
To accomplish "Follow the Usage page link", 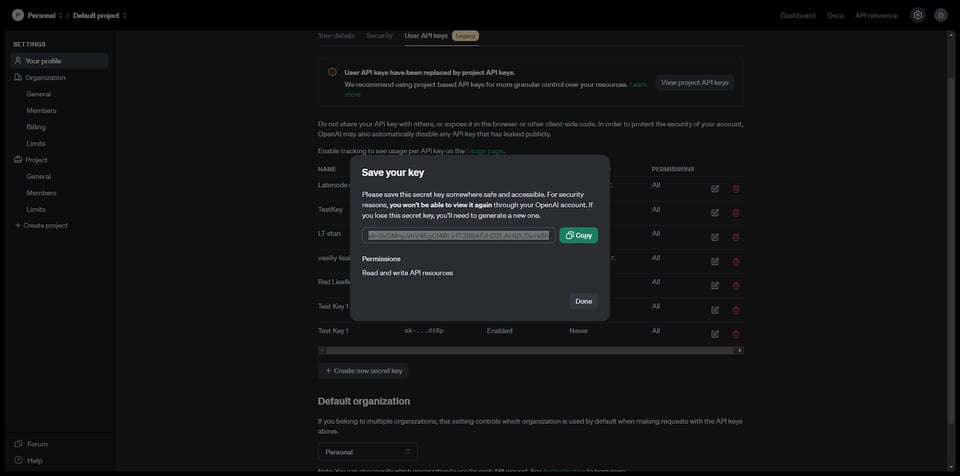I will (485, 151).
